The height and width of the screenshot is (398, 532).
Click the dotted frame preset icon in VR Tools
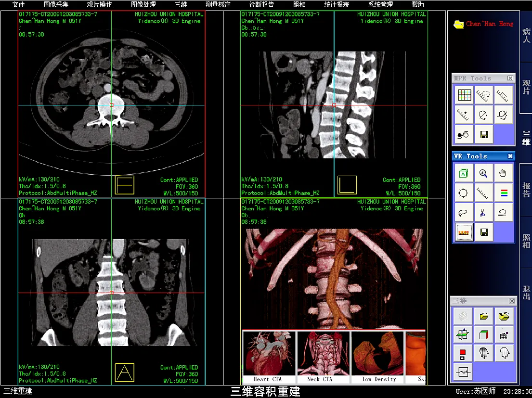(464, 232)
